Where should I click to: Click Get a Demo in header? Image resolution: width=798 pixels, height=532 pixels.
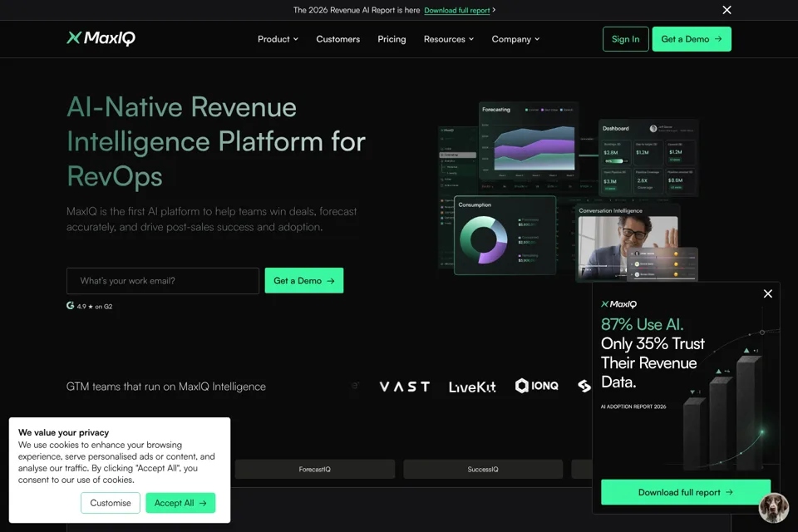coord(692,39)
